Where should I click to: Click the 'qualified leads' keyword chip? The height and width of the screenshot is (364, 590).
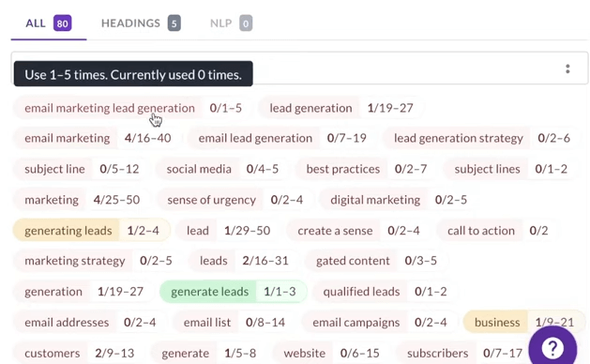(x=385, y=292)
